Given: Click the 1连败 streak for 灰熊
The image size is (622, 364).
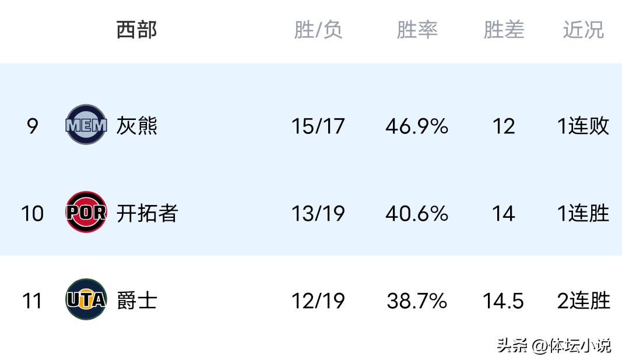Looking at the screenshot, I should coord(584,126).
